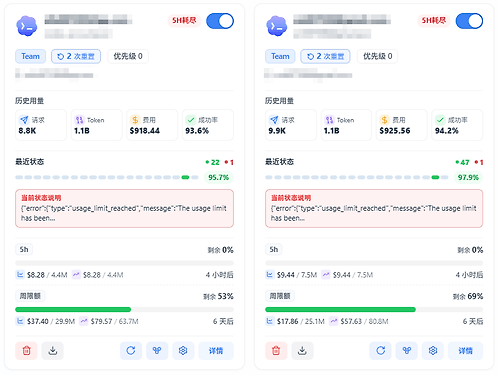
Task: Click 2 次重置 tag on the $918.44 card
Action: click(x=76, y=56)
